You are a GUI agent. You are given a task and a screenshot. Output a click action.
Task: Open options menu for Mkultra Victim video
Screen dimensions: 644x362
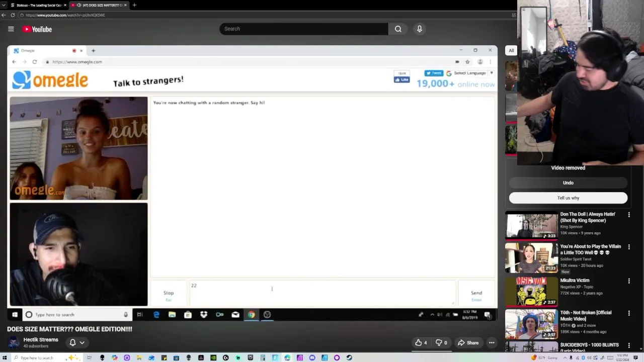(x=629, y=281)
